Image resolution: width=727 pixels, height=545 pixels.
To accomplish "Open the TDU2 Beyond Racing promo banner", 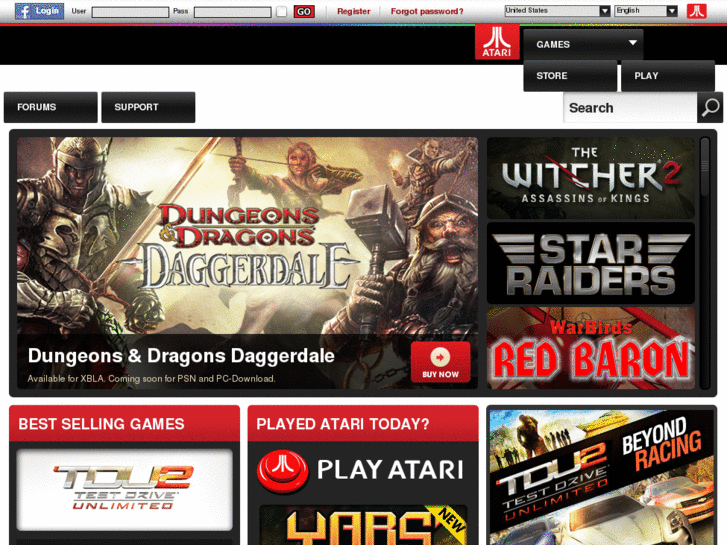I will click(x=601, y=477).
